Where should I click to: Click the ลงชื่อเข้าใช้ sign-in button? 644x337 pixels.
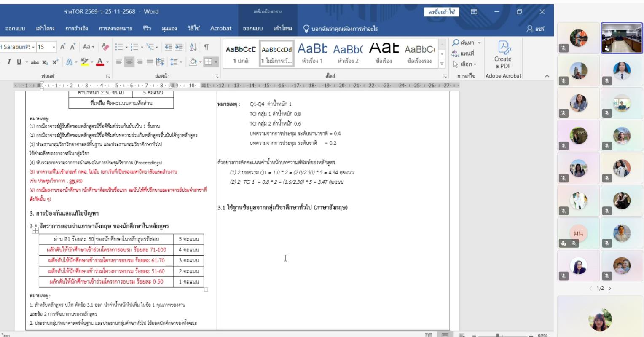(441, 12)
